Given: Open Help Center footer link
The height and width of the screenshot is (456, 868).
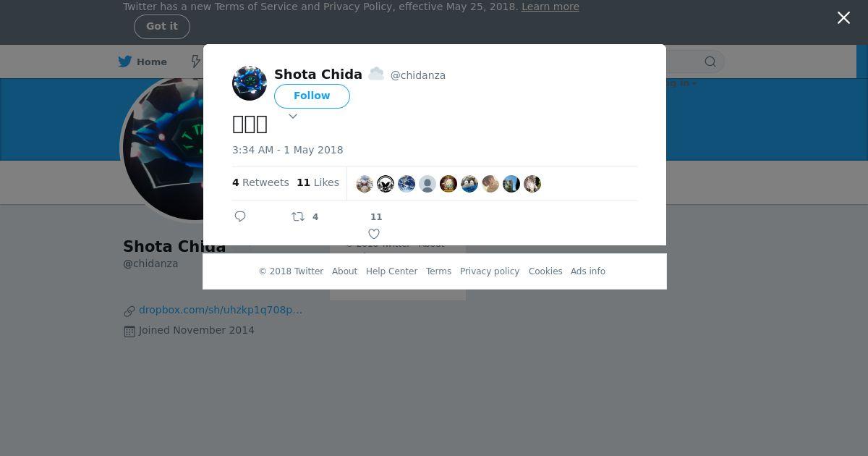Looking at the screenshot, I should [391, 271].
